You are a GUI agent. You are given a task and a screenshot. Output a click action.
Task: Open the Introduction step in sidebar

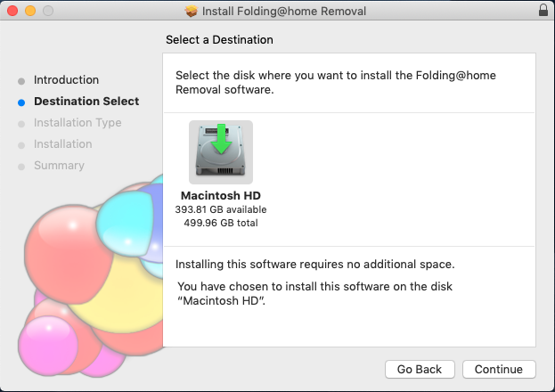click(x=66, y=80)
